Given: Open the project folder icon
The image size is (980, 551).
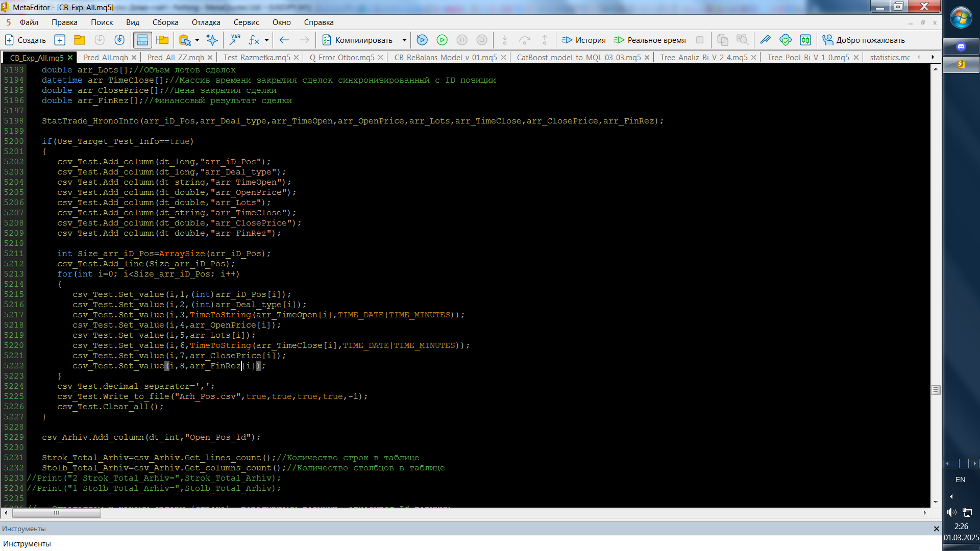Looking at the screenshot, I should coord(80,40).
